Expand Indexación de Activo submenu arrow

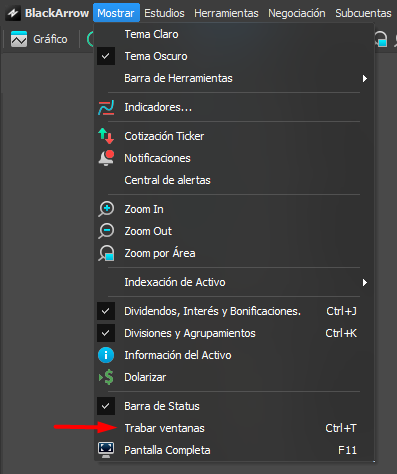365,283
